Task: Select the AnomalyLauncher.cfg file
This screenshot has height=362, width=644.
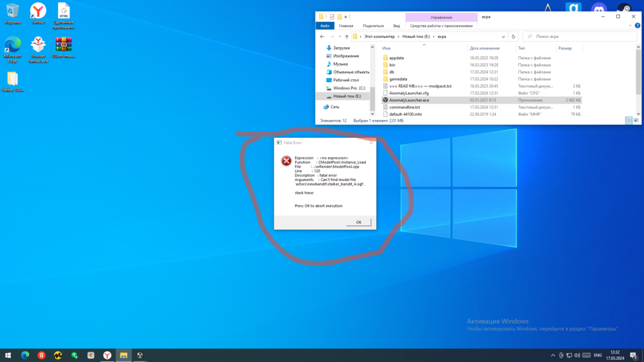Action: [x=409, y=93]
